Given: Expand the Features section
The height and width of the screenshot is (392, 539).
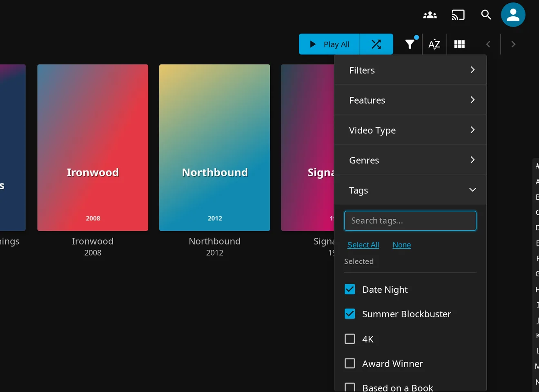Looking at the screenshot, I should tap(410, 100).
